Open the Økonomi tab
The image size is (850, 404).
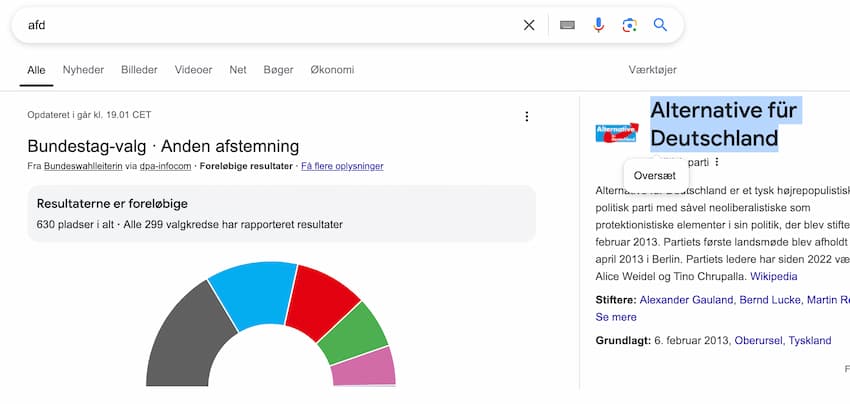tap(332, 70)
